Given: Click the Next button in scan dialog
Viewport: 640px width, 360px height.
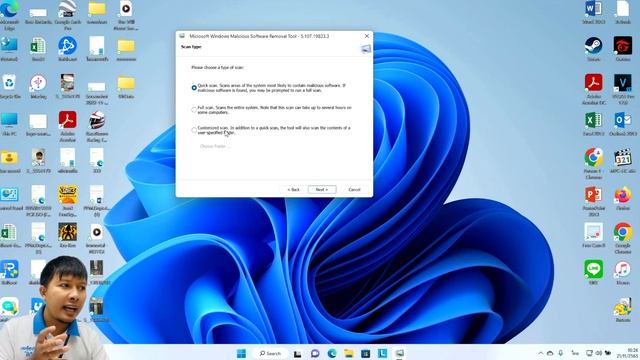Looking at the screenshot, I should pos(322,189).
